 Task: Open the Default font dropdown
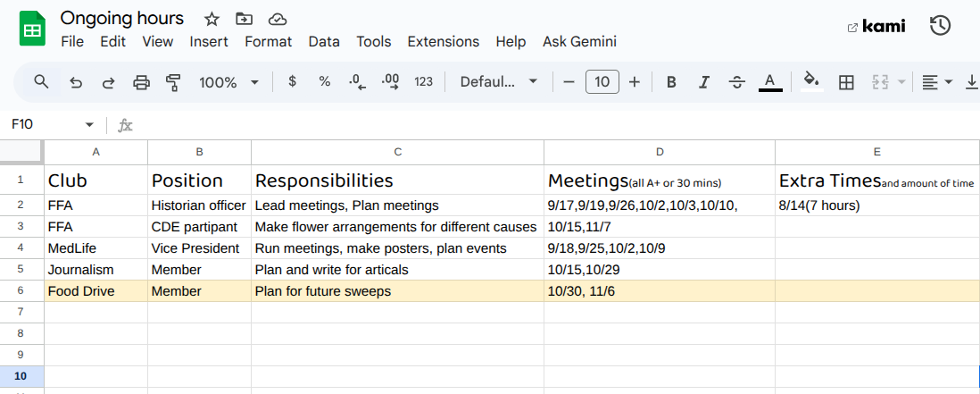click(498, 82)
